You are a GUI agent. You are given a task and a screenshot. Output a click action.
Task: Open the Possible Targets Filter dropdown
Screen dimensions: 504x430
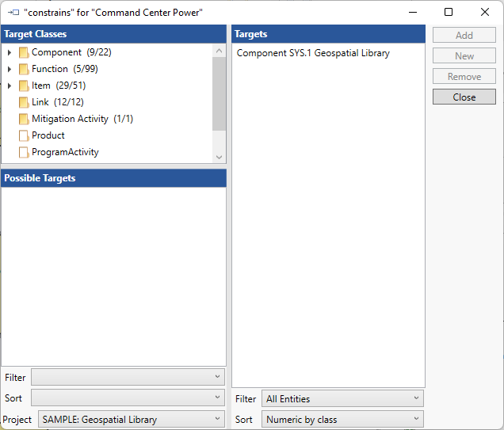(128, 377)
